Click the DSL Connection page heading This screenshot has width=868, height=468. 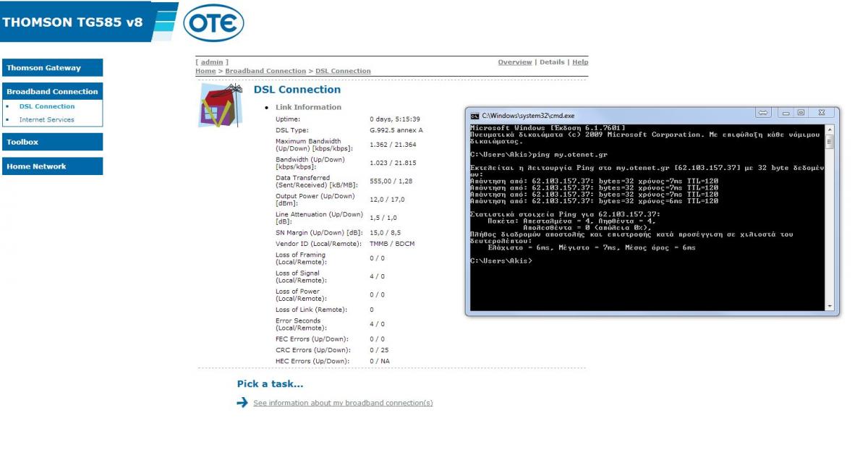297,90
